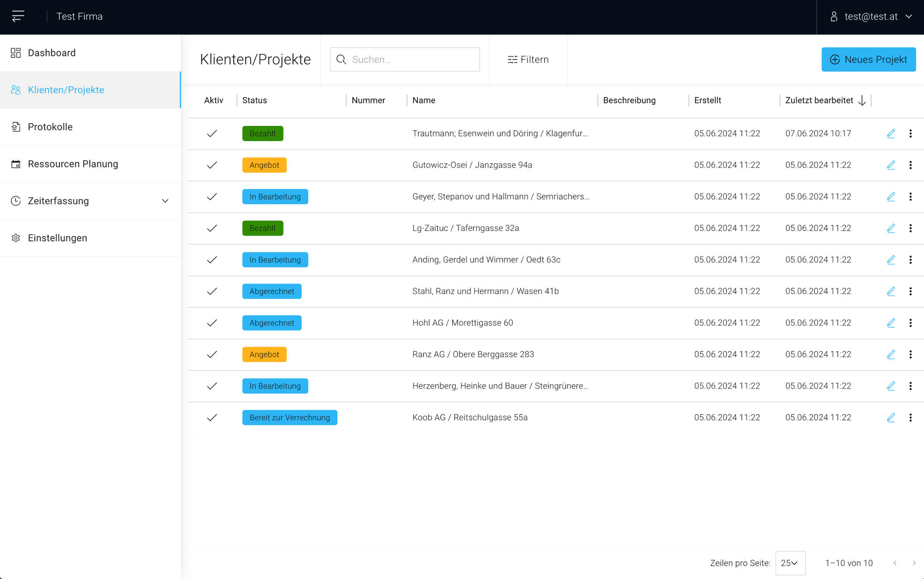The image size is (924, 579).
Task: Open three-dot menu for Ranz AG row
Action: click(910, 354)
